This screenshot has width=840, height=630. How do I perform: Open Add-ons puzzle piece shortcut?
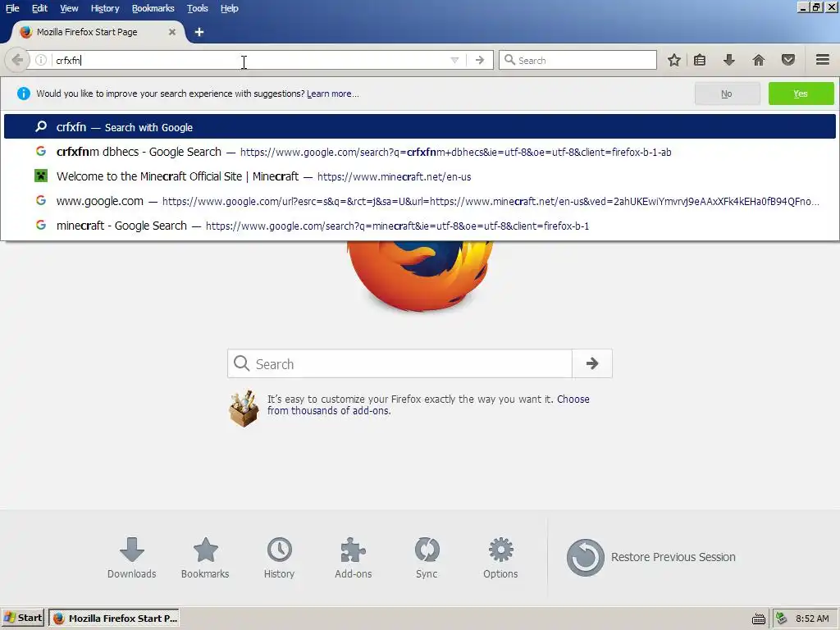[353, 558]
